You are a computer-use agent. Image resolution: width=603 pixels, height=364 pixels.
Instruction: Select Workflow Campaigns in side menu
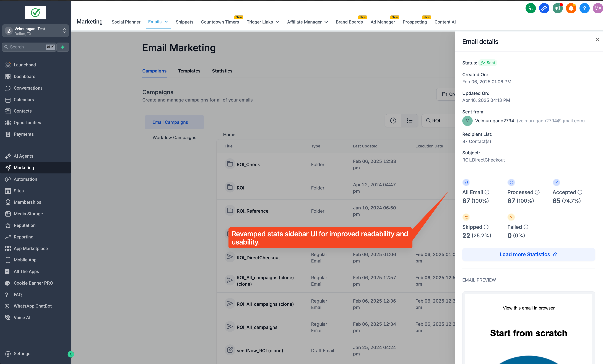click(x=174, y=138)
